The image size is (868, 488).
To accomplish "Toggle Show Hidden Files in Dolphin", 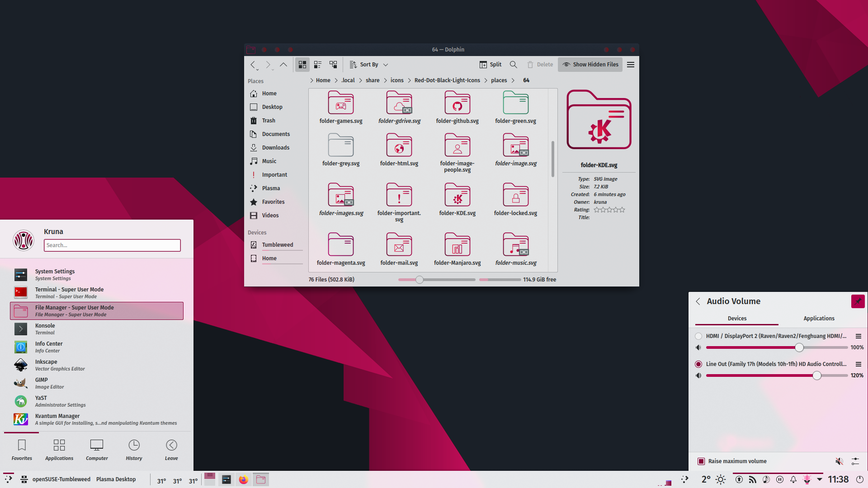I will coord(590,65).
